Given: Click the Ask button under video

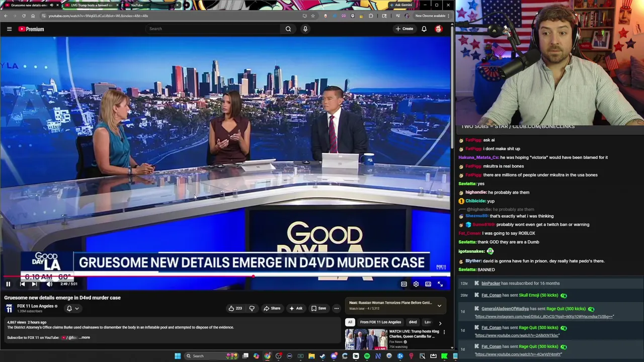Looking at the screenshot, I should (x=296, y=308).
